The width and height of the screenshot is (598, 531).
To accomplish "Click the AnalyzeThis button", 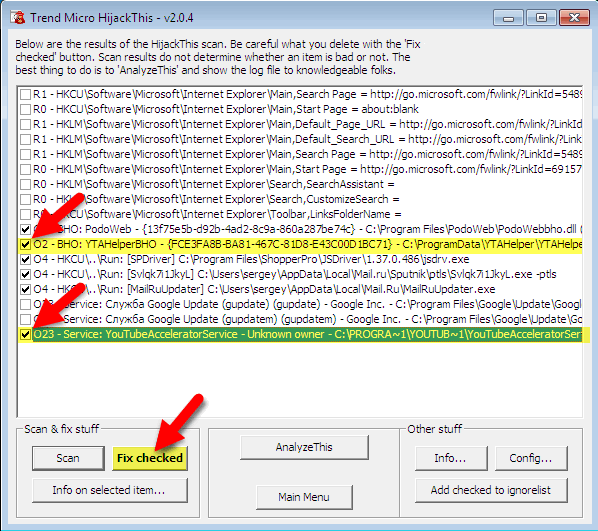I will 304,447.
